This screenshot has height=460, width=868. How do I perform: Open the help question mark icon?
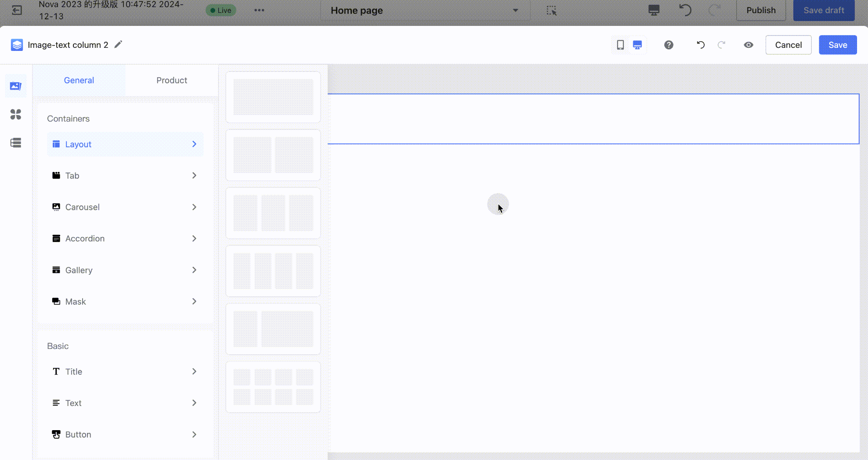669,45
